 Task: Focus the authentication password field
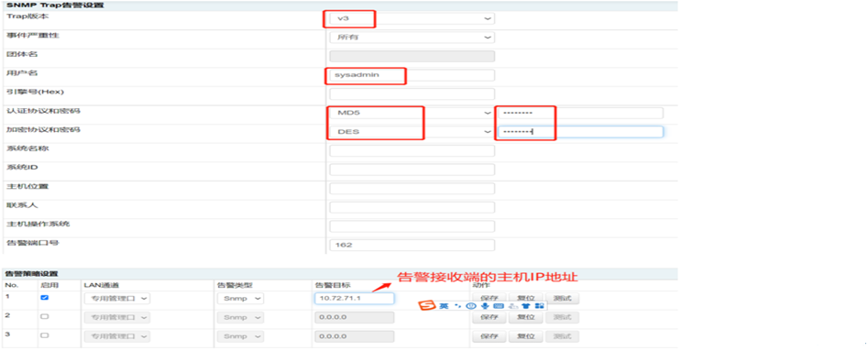click(580, 113)
